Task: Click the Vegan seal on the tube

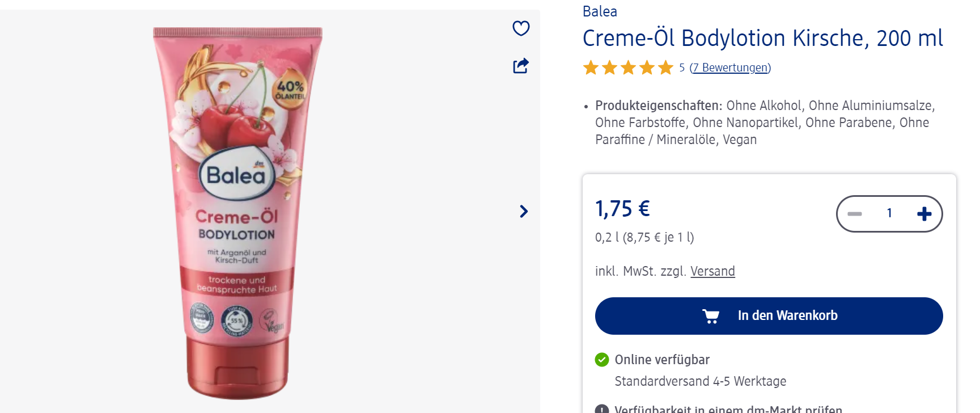Action: point(271,321)
